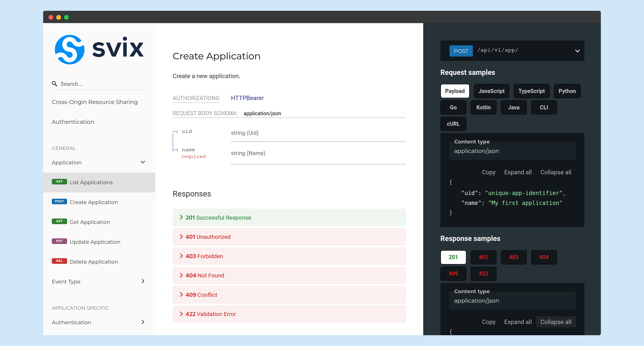Open the HTTPBearer authorization link
The height and width of the screenshot is (346, 644).
(247, 98)
